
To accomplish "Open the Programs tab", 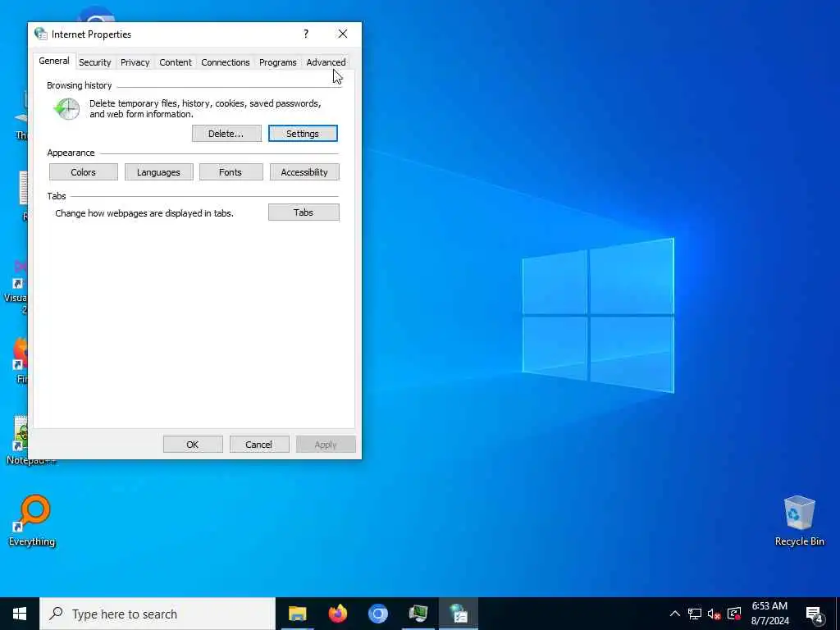I will point(277,62).
